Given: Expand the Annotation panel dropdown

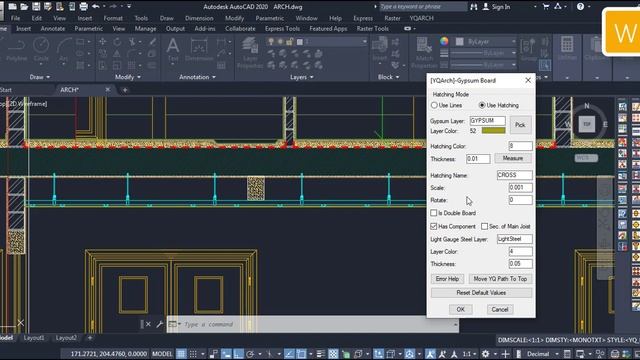Looking at the screenshot, I should click(x=198, y=77).
